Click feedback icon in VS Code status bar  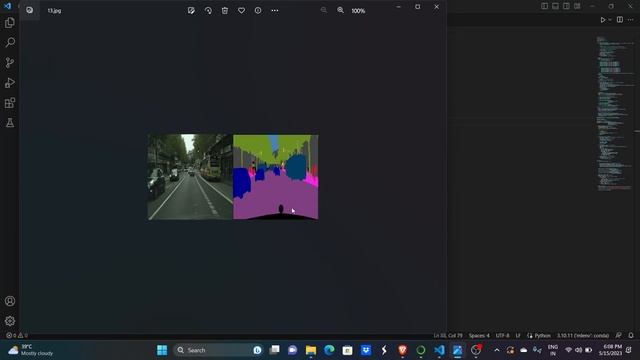619,336
